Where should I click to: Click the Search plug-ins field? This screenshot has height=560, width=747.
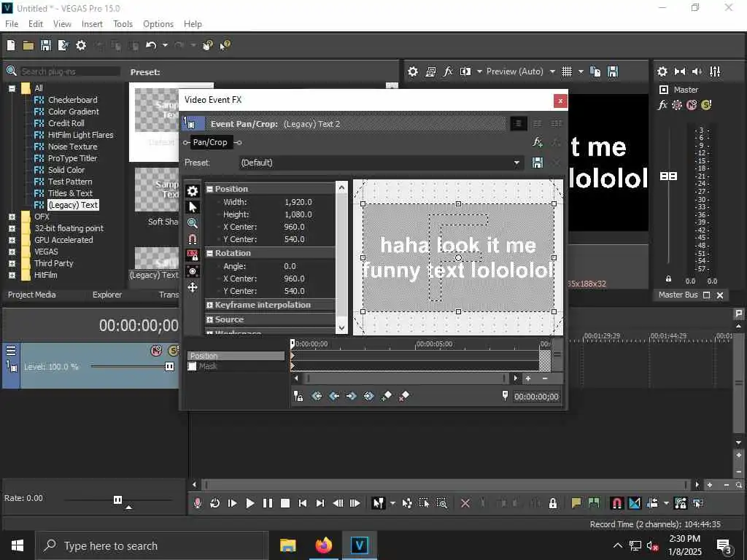[70, 71]
